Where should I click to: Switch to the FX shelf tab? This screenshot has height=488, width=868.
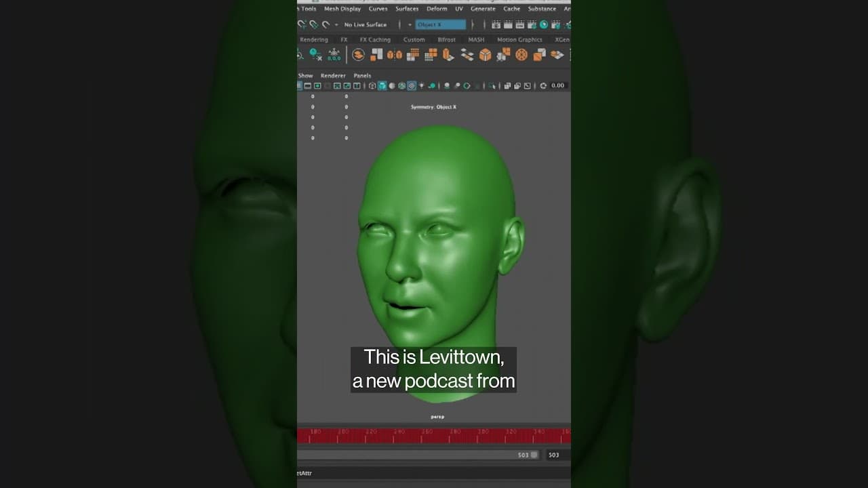[344, 40]
